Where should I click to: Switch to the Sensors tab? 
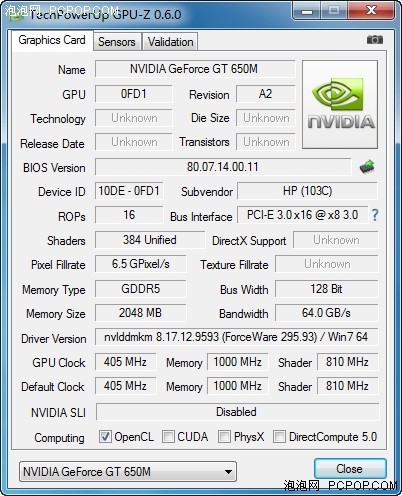[x=117, y=42]
